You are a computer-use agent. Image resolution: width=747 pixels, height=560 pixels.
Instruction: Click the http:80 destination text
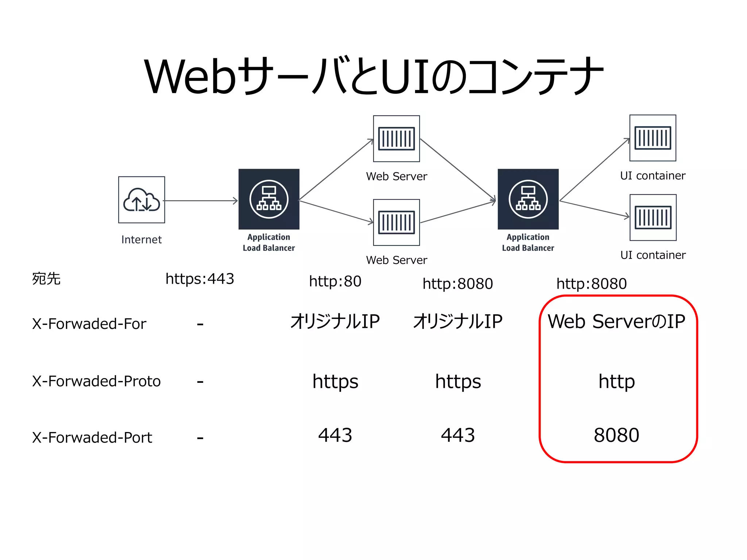[x=335, y=281]
